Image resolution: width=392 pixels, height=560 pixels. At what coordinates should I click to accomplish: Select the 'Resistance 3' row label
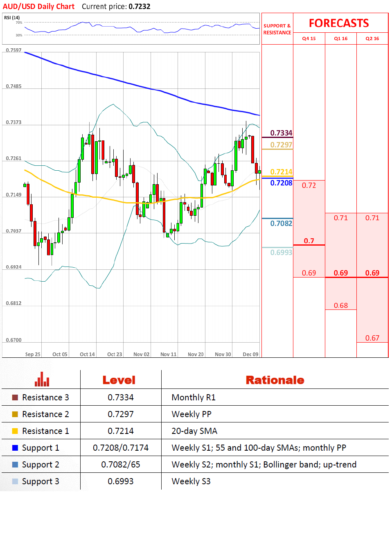tap(45, 397)
